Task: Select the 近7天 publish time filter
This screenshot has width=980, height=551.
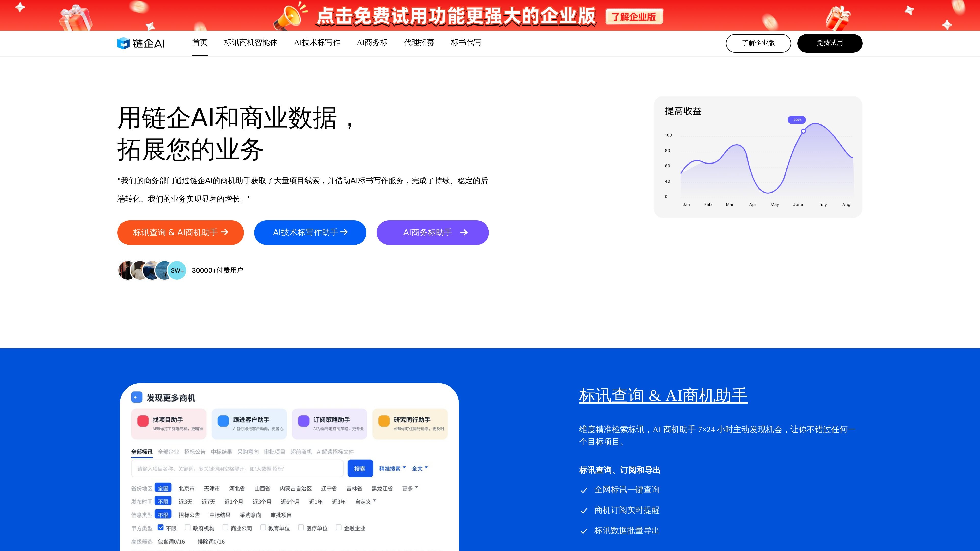Action: point(208,502)
